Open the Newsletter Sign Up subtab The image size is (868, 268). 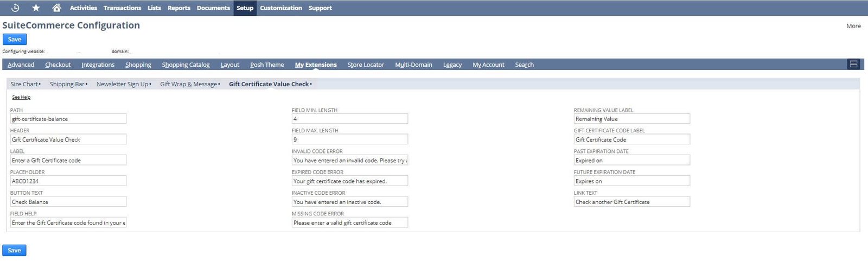(x=124, y=84)
